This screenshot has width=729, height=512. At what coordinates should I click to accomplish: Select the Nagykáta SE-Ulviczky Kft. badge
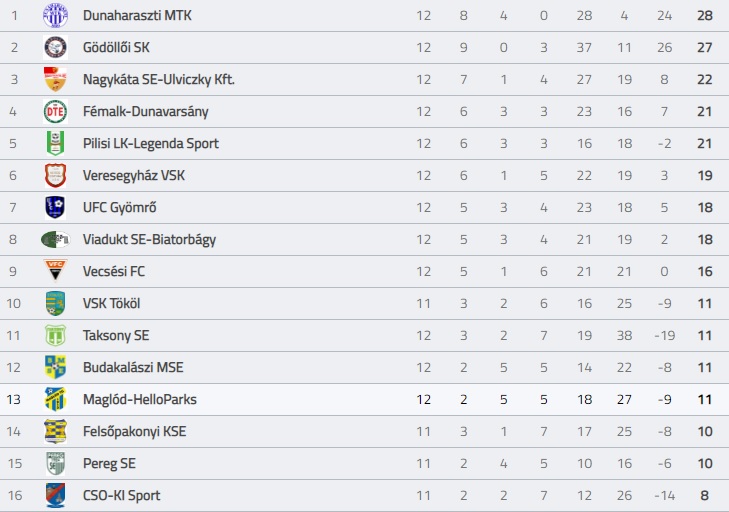pyautogui.click(x=55, y=79)
